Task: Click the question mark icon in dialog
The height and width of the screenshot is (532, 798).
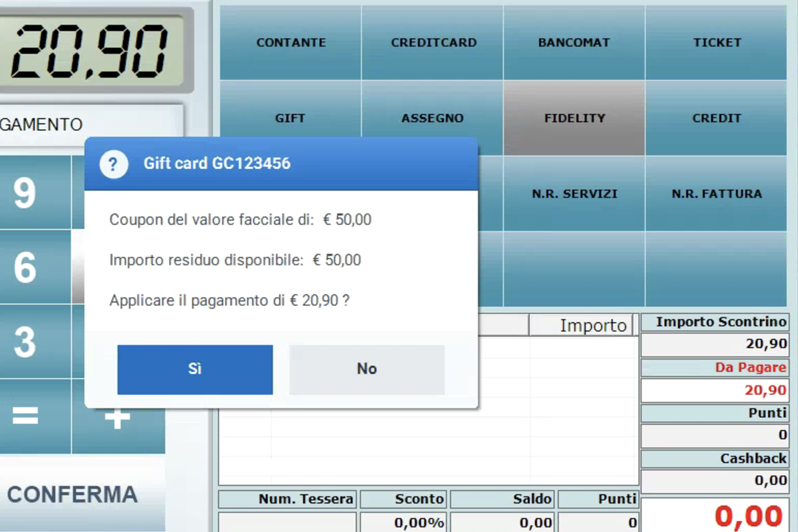Action: click(114, 164)
